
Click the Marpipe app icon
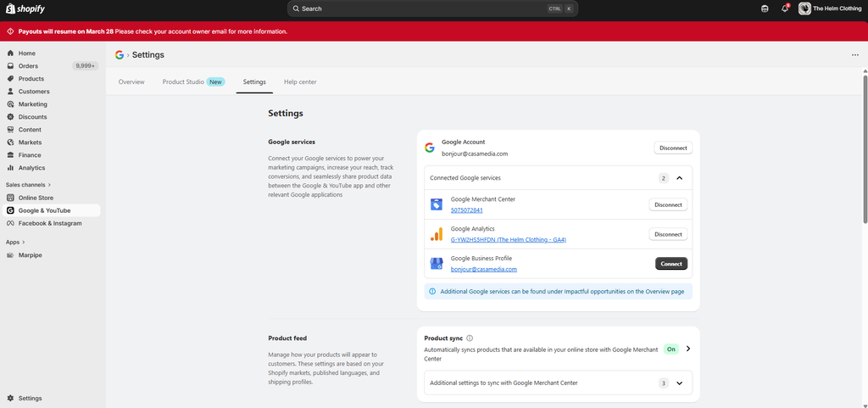10,255
